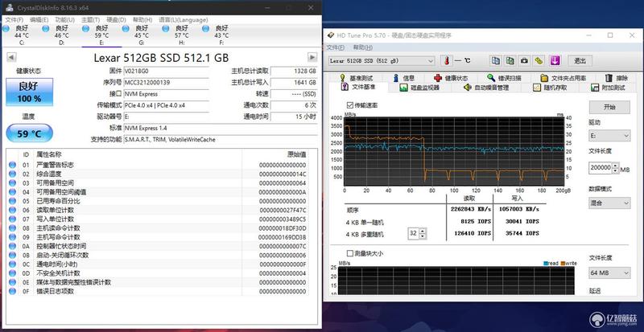Viewport: 644px width, 332px height.
Task: Open CrystalDiskInfo 编辑(E) menu
Action: [x=39, y=20]
